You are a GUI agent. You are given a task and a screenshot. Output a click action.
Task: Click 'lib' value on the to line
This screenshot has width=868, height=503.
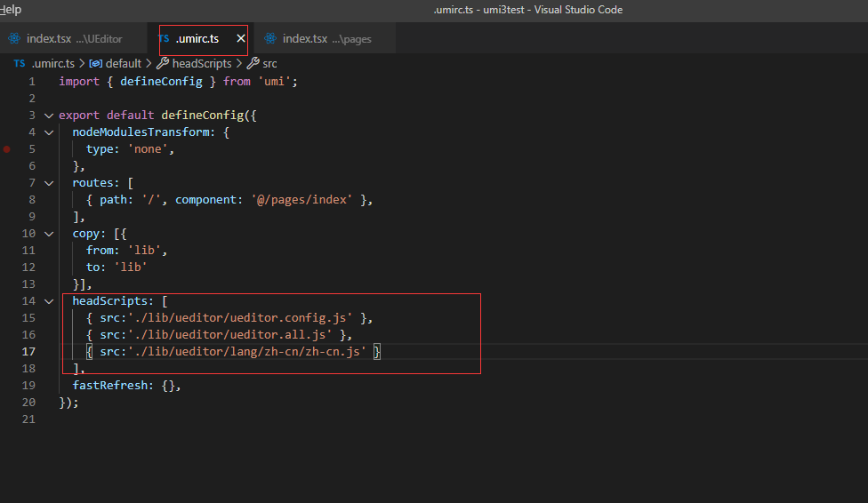pyautogui.click(x=131, y=267)
